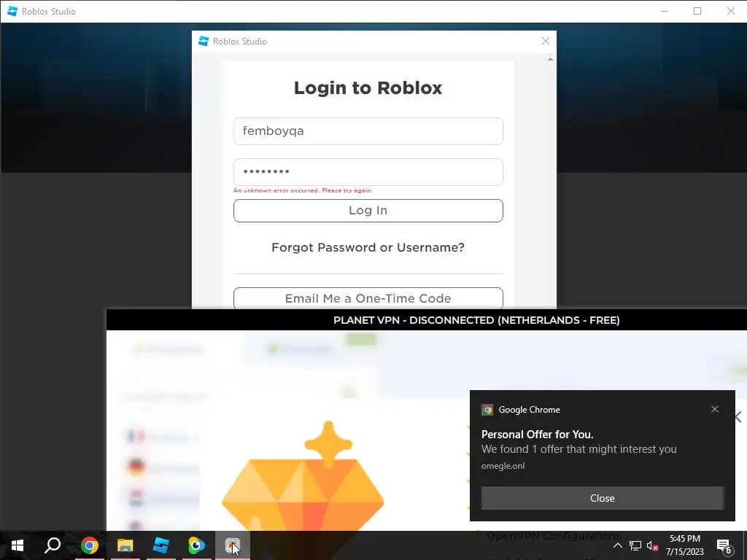Open network status in system tray
The height and width of the screenshot is (560, 747).
[635, 545]
